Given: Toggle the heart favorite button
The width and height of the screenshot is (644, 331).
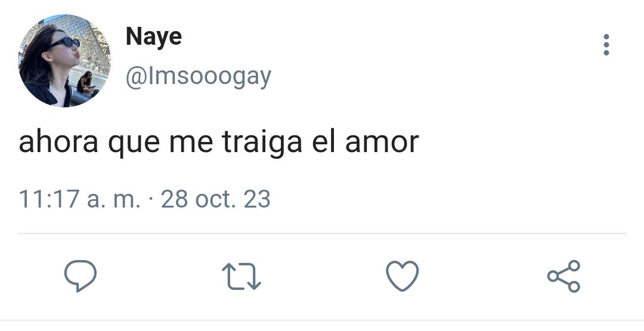Looking at the screenshot, I should [402, 276].
